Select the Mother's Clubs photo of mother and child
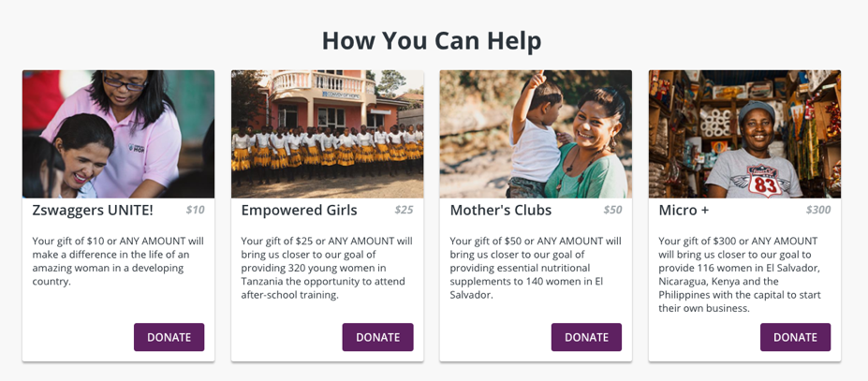The width and height of the screenshot is (868, 381). pyautogui.click(x=536, y=134)
